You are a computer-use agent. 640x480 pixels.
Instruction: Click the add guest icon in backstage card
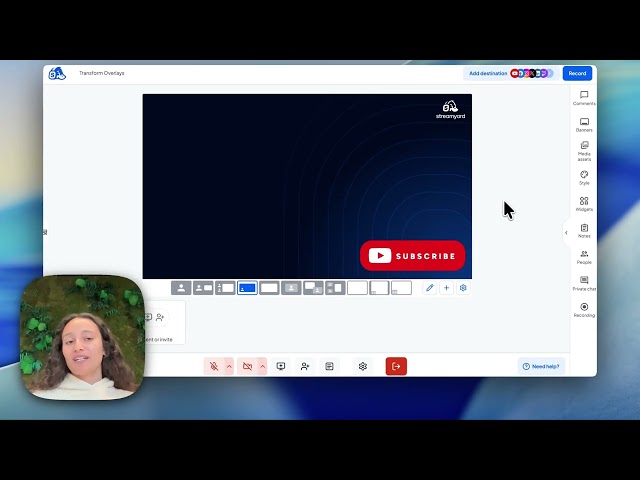click(x=160, y=317)
